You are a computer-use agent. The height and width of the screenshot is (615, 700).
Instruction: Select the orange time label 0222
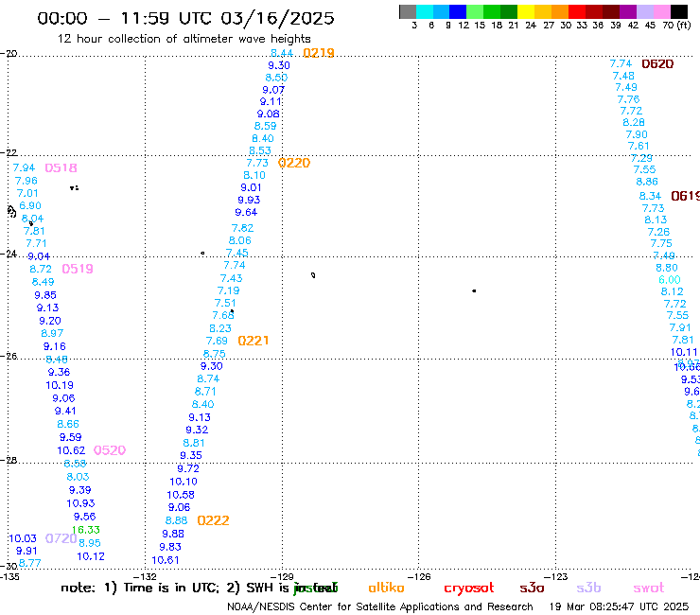pyautogui.click(x=213, y=520)
